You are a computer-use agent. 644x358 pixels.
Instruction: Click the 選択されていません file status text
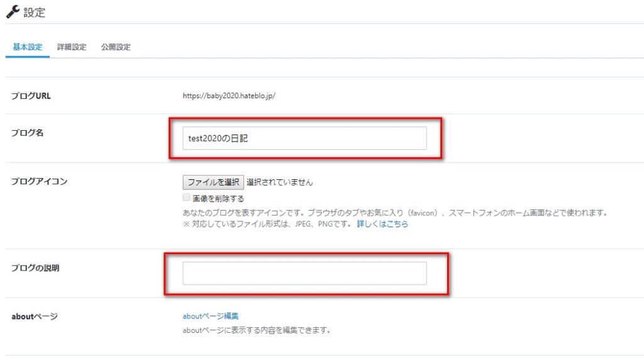click(x=280, y=182)
